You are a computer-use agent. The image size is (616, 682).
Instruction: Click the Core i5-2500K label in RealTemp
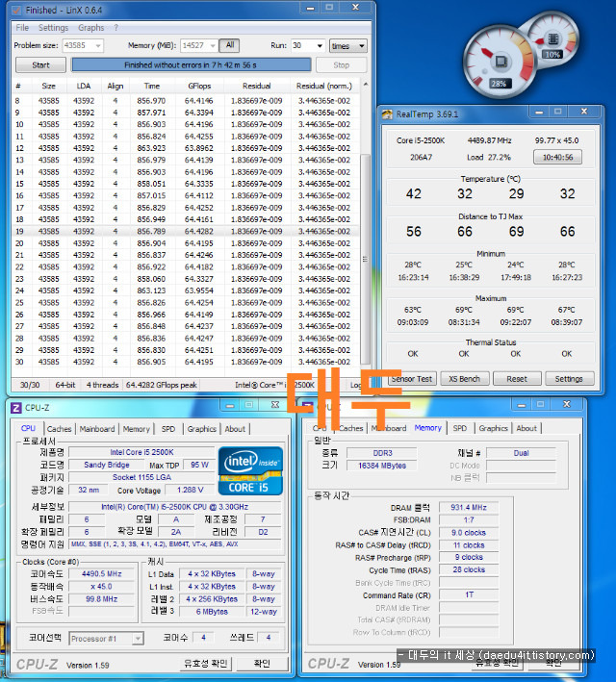tap(421, 140)
